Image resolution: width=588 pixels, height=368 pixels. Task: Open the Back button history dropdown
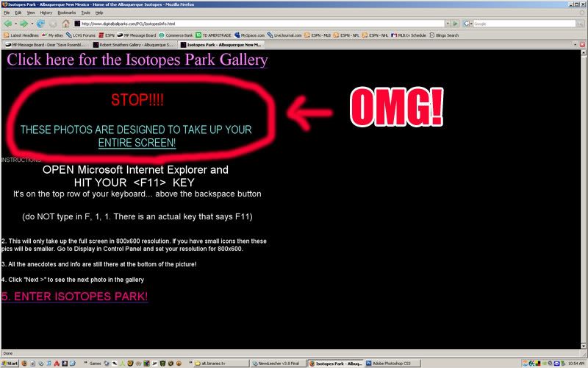15,24
